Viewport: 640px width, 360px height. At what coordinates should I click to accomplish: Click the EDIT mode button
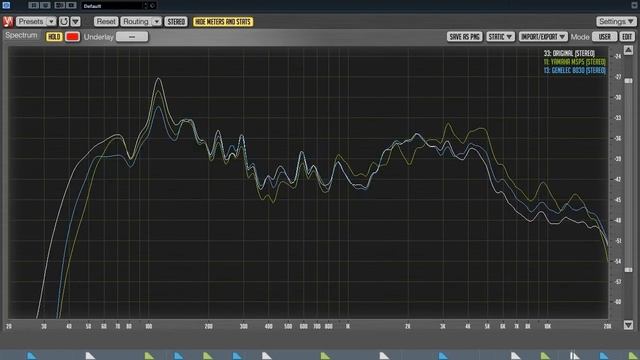[627, 37]
